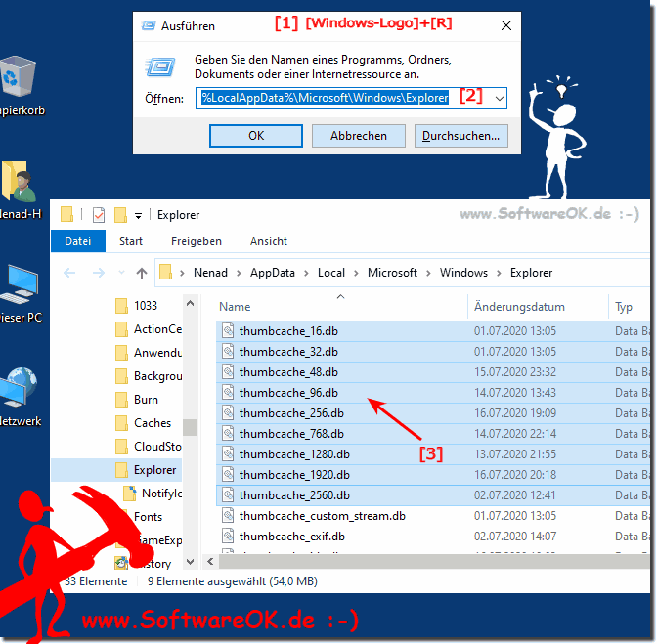Expand the chevron after Local in the breadcrumb
This screenshot has width=657, height=644.
coord(356,273)
